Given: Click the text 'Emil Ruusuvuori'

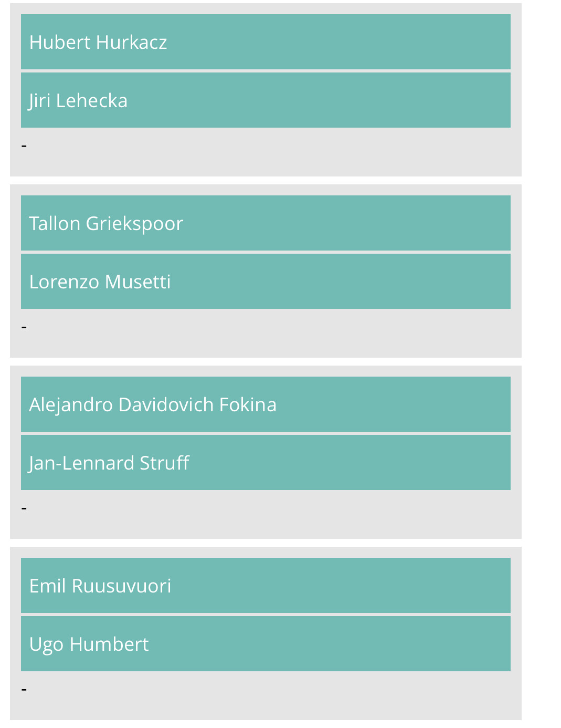Looking at the screenshot, I should (100, 586).
